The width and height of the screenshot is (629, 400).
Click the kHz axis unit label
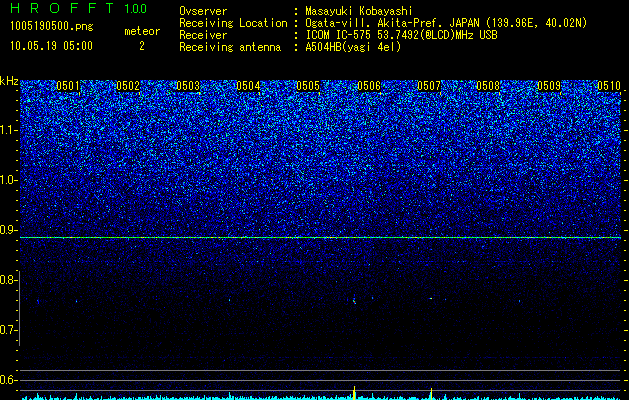click(9, 81)
